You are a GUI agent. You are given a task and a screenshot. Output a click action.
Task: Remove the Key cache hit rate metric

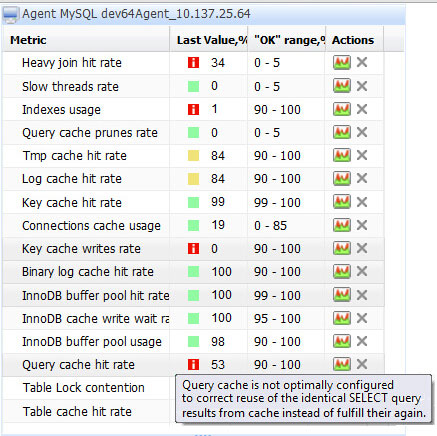[x=362, y=202]
